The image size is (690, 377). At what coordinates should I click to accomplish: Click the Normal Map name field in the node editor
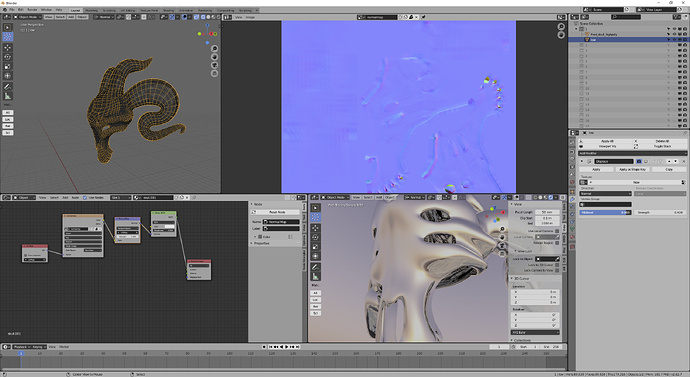282,222
